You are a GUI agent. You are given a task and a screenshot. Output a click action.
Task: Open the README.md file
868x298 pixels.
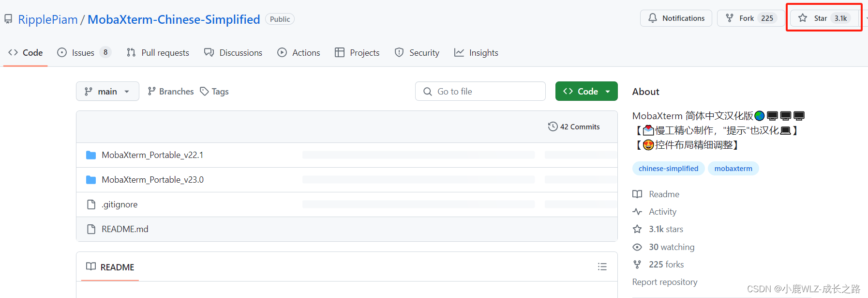point(125,229)
